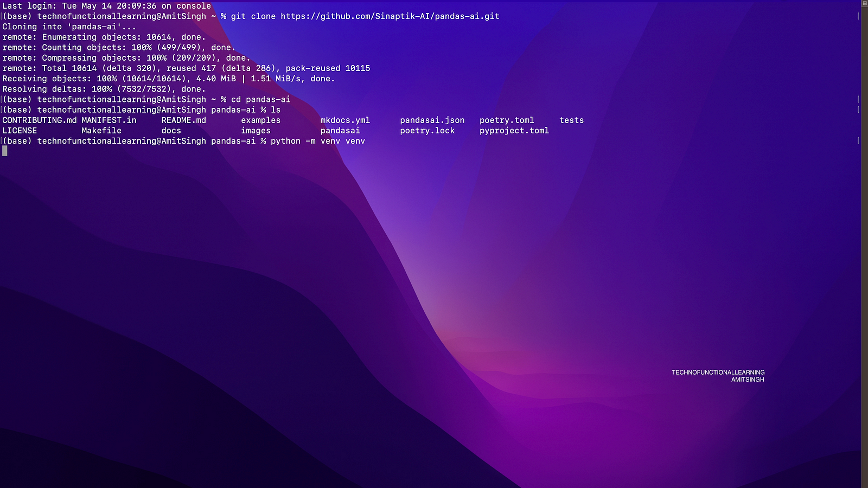The width and height of the screenshot is (868, 488).
Task: Click the tests directory name
Action: tap(571, 120)
